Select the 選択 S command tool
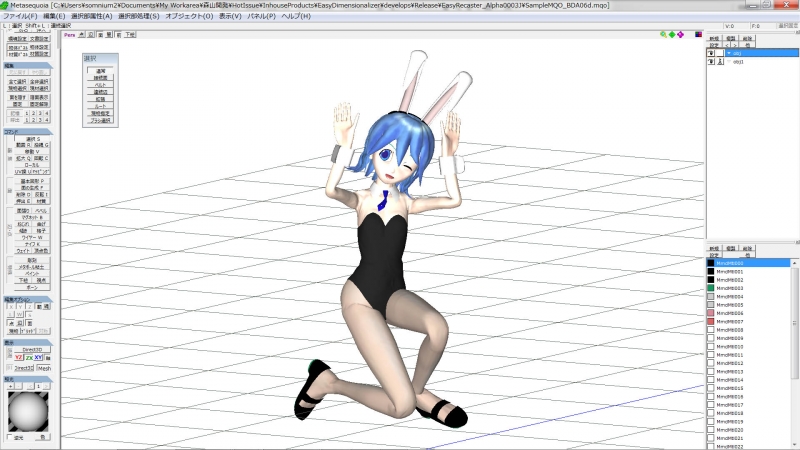 pos(33,139)
